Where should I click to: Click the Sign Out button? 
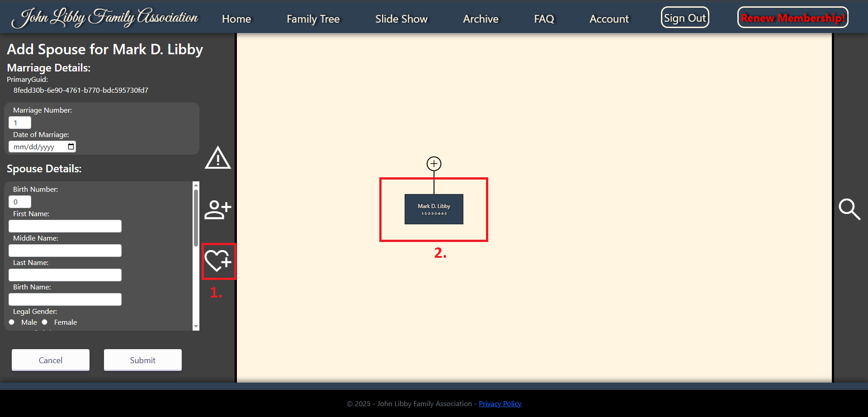pos(685,18)
